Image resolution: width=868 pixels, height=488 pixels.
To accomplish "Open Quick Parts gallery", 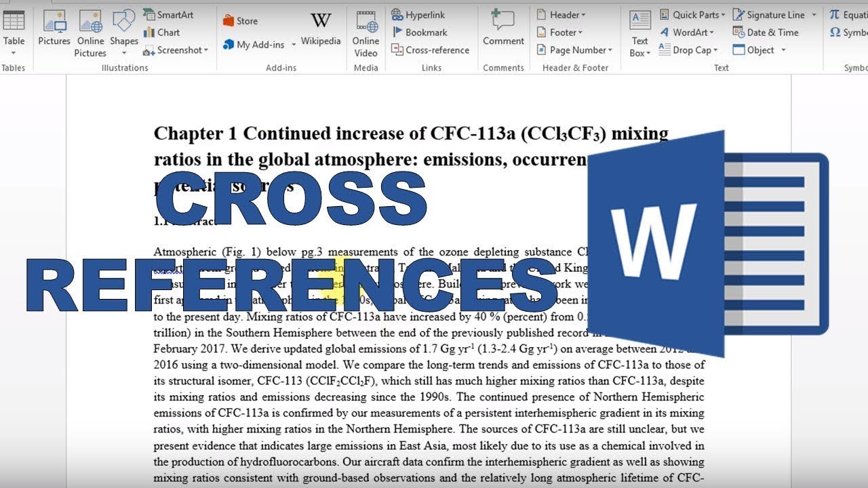I will pyautogui.click(x=692, y=15).
